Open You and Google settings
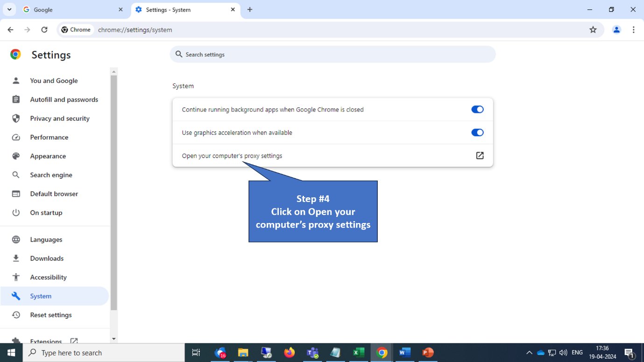 pyautogui.click(x=54, y=81)
